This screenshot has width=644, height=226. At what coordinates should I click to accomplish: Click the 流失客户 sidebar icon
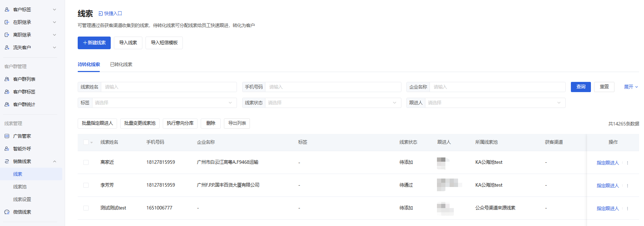pyautogui.click(x=7, y=47)
